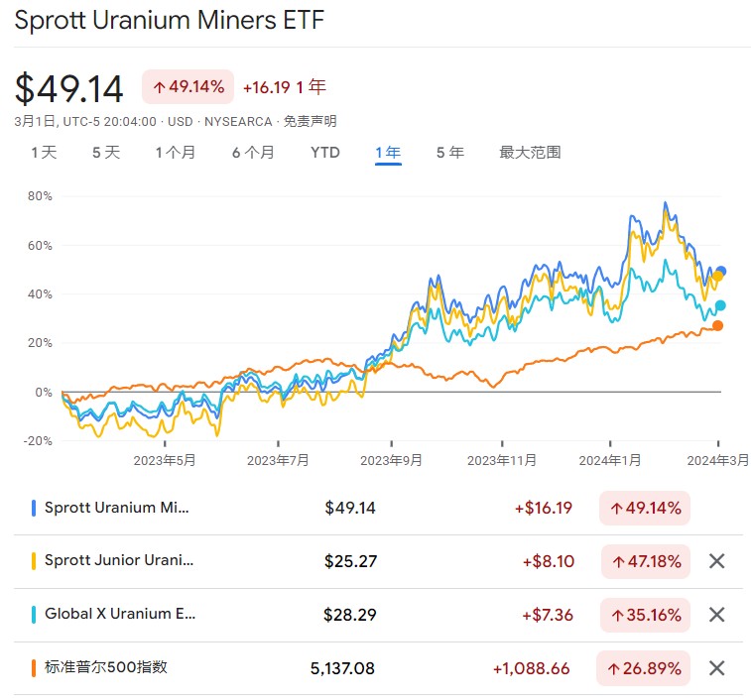Show the 最大范围 chart range

click(x=530, y=153)
